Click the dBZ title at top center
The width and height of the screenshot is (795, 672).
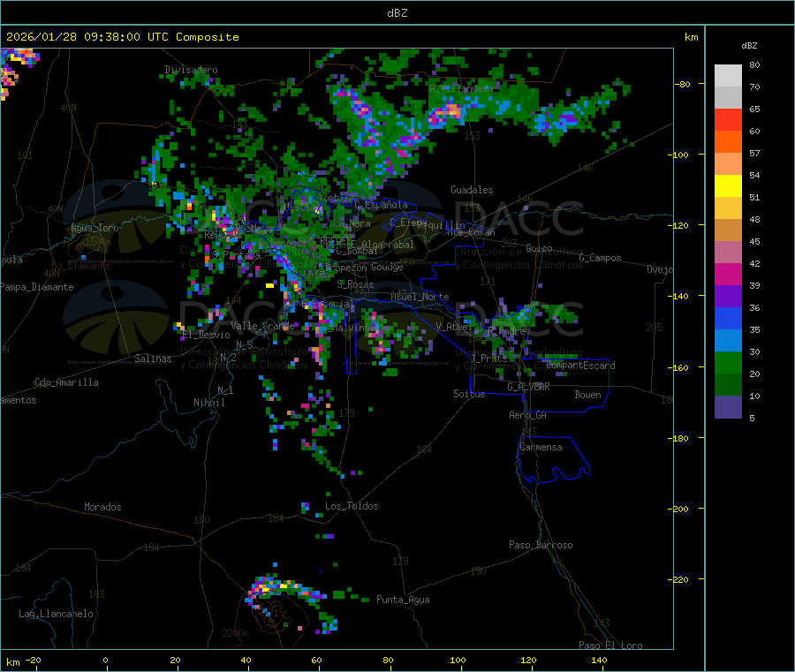397,13
